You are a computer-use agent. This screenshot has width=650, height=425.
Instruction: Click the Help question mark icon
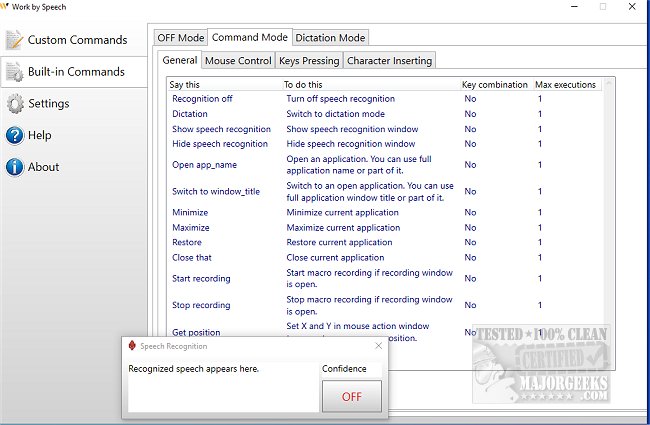pos(15,136)
